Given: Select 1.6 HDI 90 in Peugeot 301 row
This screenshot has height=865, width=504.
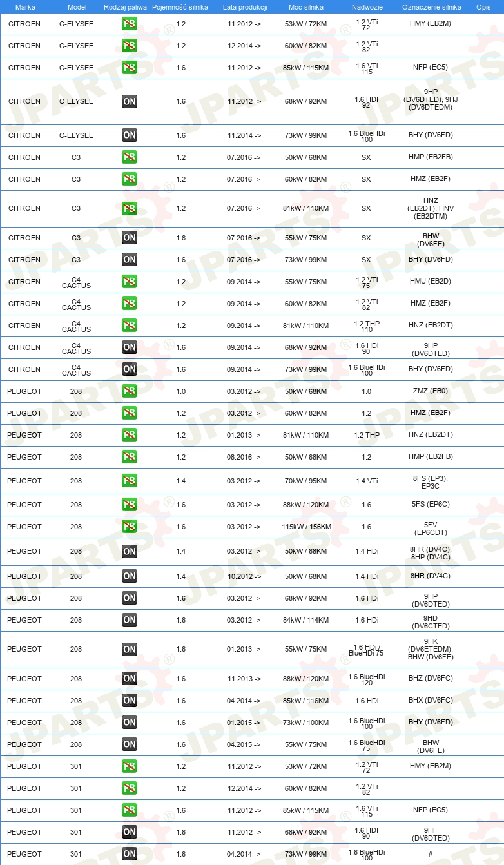Looking at the screenshot, I should tap(366, 833).
